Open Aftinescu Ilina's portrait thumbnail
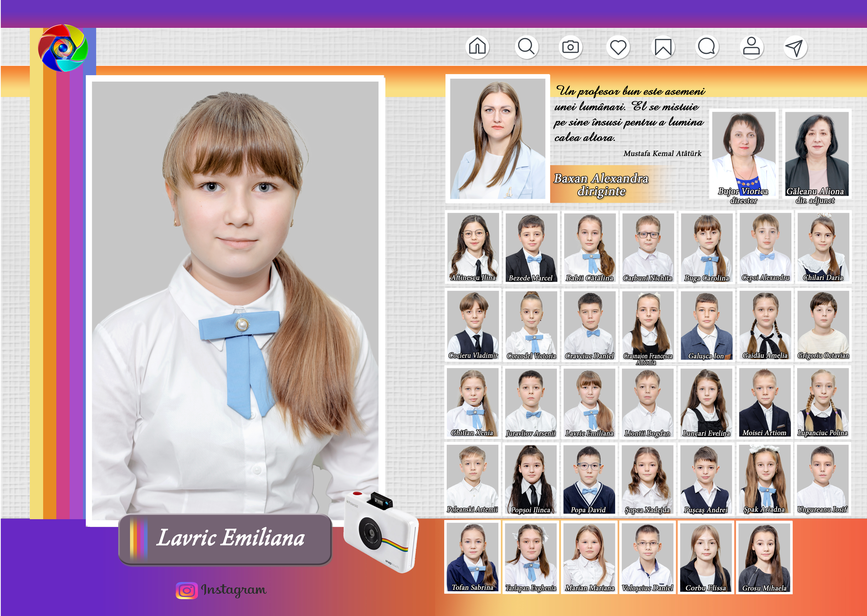The width and height of the screenshot is (867, 616). (473, 247)
